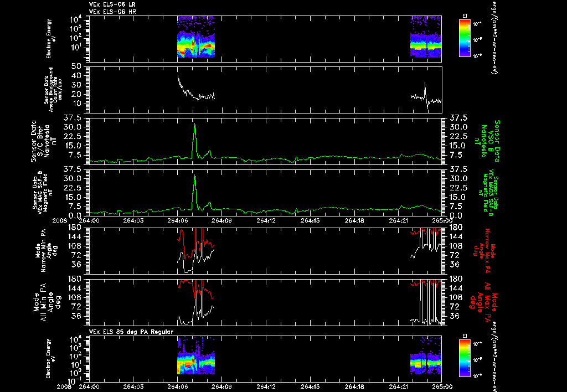Click the '264:12' label on the middle time axis
This screenshot has width=567, height=392.
(266, 220)
